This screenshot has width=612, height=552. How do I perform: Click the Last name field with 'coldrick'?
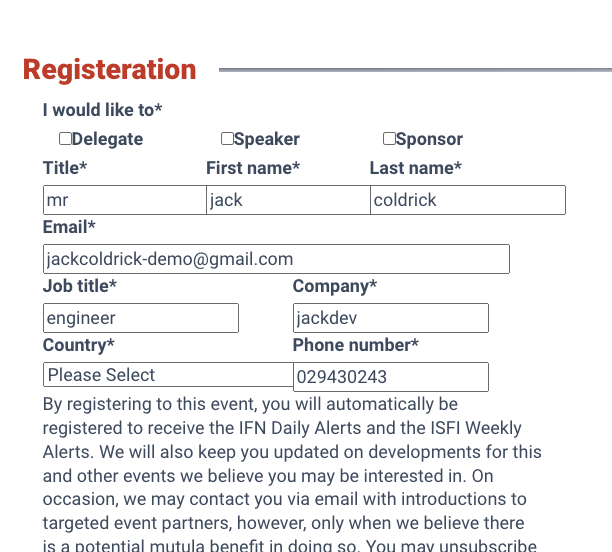point(467,200)
